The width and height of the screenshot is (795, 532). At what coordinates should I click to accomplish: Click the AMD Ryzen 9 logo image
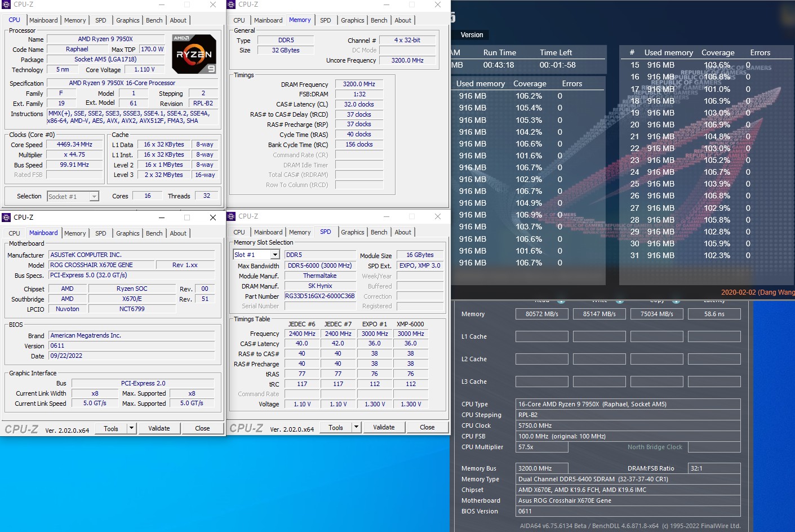point(194,54)
